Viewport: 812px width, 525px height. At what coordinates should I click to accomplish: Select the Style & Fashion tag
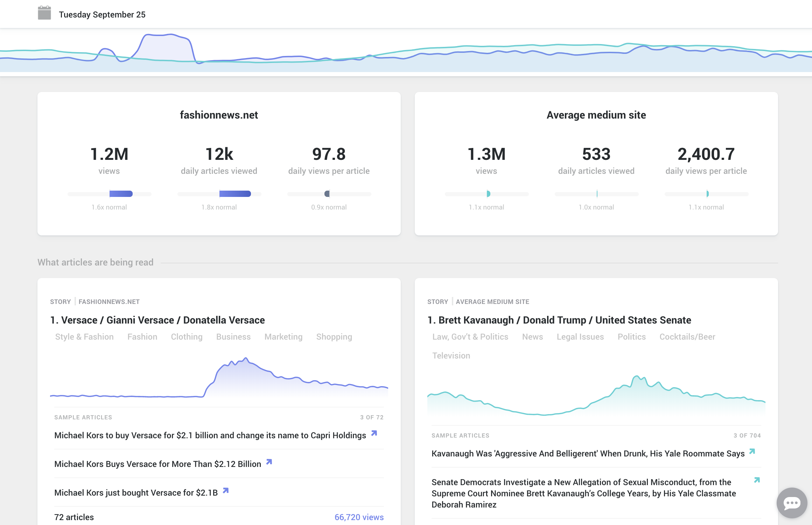tap(84, 336)
